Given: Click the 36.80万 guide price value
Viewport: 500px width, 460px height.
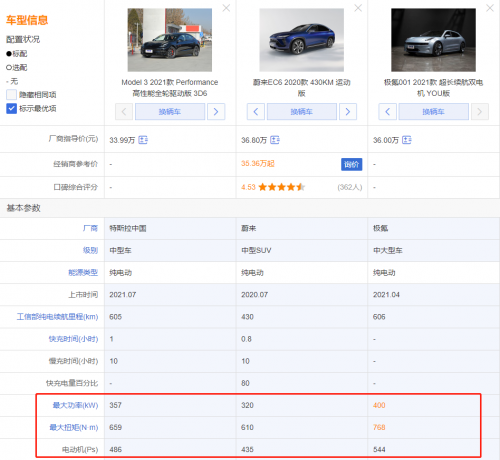Looking at the screenshot, I should 254,140.
